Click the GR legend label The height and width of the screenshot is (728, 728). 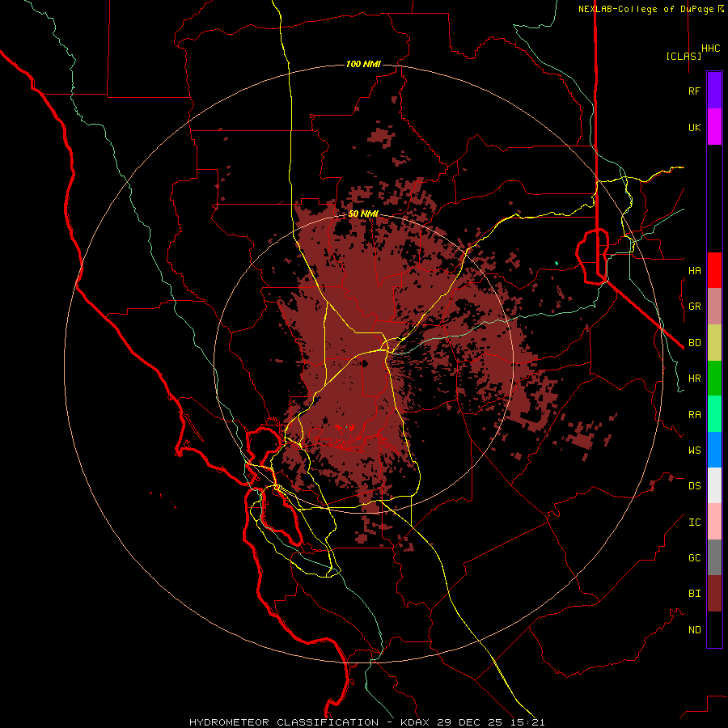pyautogui.click(x=694, y=306)
